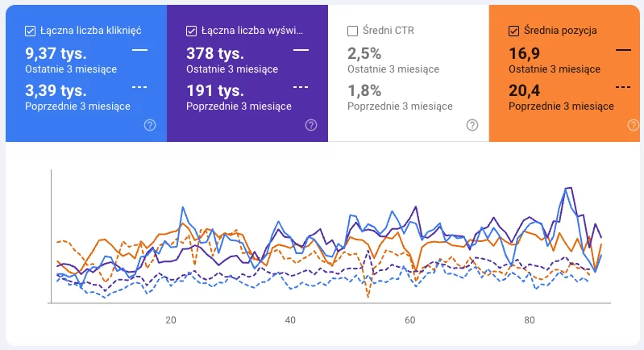
Task: Uncheck the Łączna liczba kliknięć checkbox
Action: (30, 31)
